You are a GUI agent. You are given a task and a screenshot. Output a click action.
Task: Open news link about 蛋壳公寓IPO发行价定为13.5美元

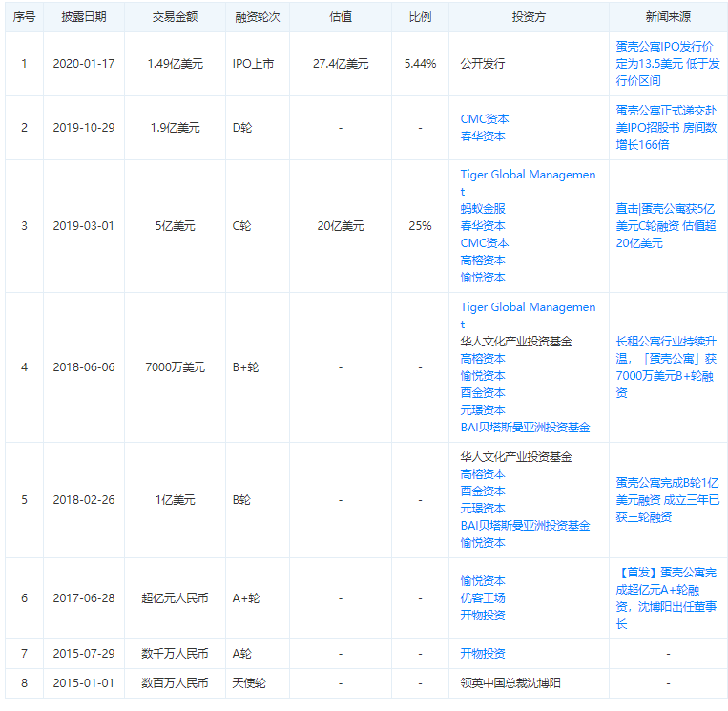point(667,64)
